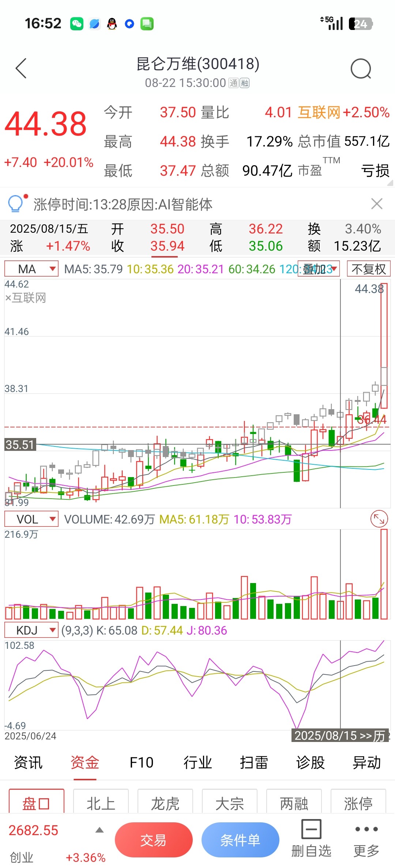
Task: Tap the blue circle status icon
Action: click(x=129, y=24)
